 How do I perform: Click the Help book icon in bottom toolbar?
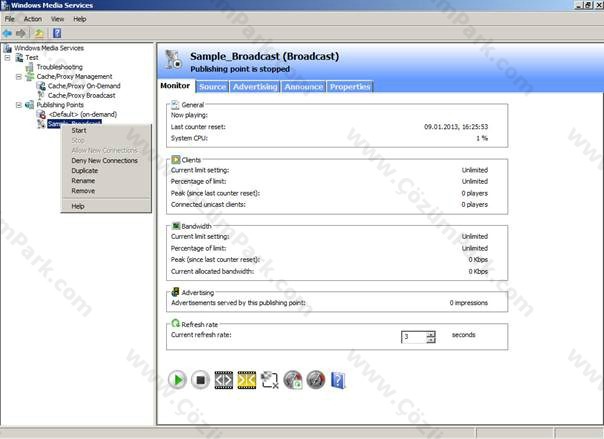pyautogui.click(x=338, y=380)
